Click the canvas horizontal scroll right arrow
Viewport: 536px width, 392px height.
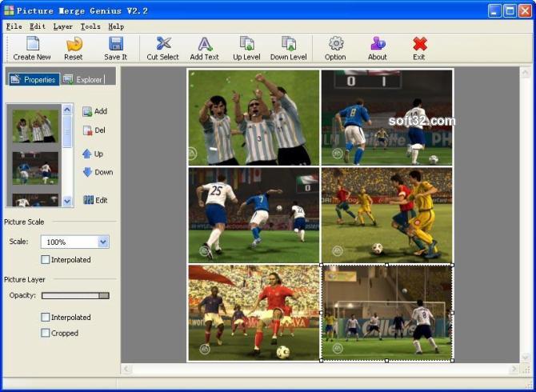point(514,369)
